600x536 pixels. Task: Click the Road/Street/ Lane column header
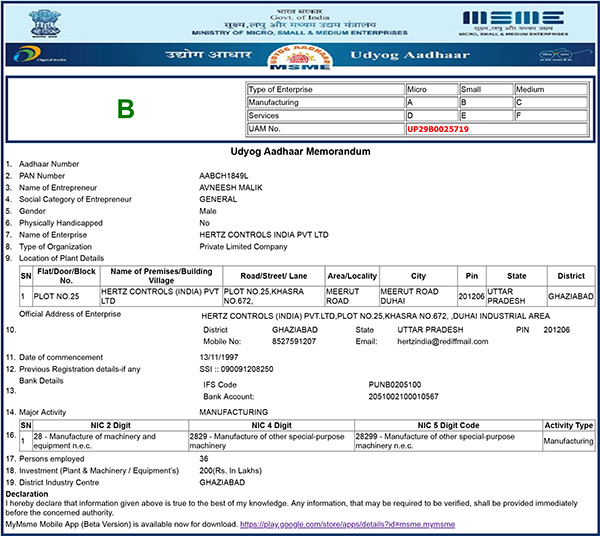coord(274,276)
